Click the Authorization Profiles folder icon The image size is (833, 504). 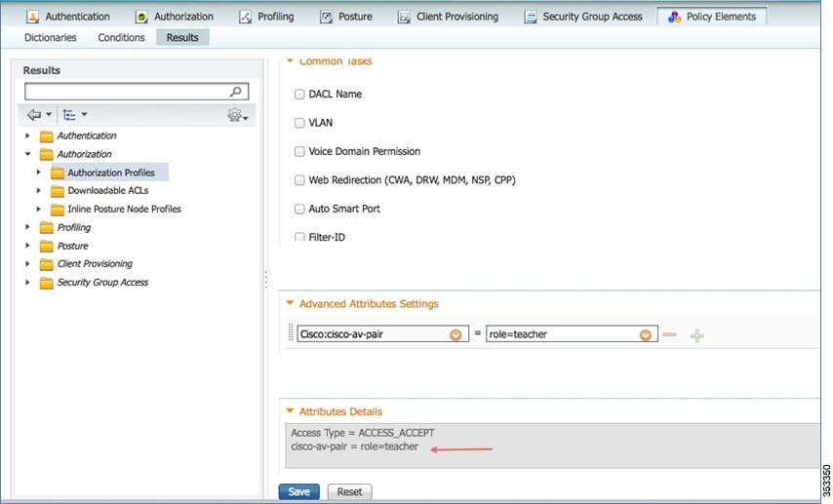pos(58,173)
